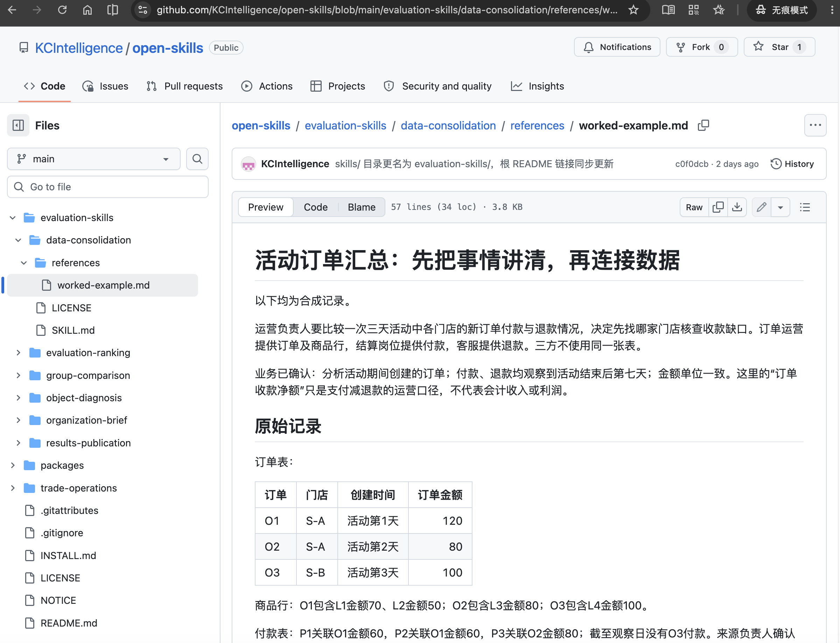Edit this file with the pencil icon
Screen dimensions: 840x643
coord(762,207)
